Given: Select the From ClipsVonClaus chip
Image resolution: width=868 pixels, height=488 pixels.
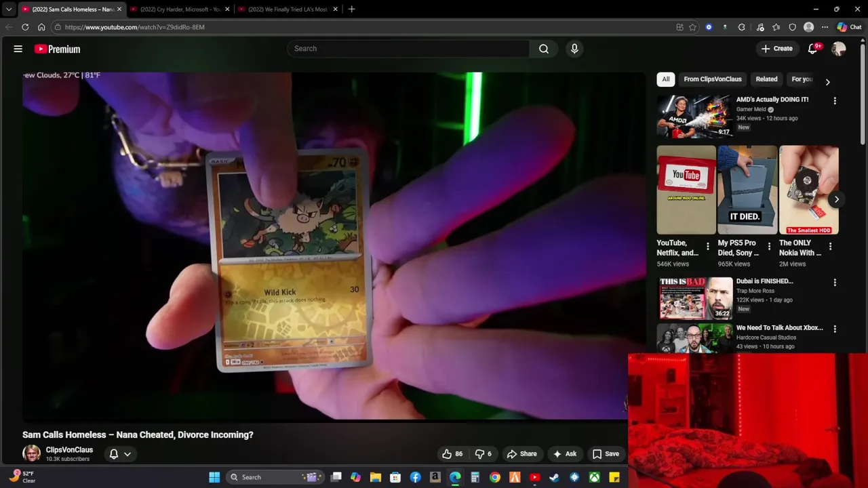Looking at the screenshot, I should [x=713, y=79].
